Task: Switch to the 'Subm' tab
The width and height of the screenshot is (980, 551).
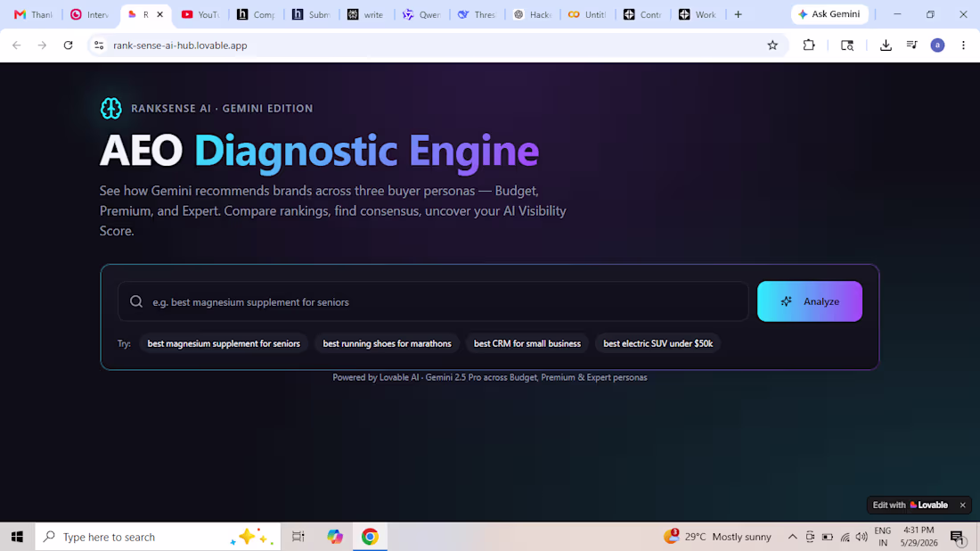Action: (x=311, y=14)
